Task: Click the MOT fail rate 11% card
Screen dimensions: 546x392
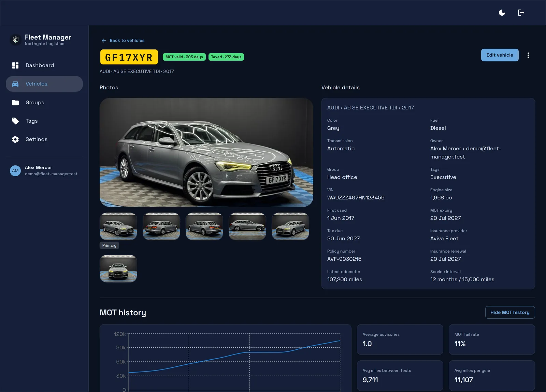Action: pyautogui.click(x=492, y=340)
